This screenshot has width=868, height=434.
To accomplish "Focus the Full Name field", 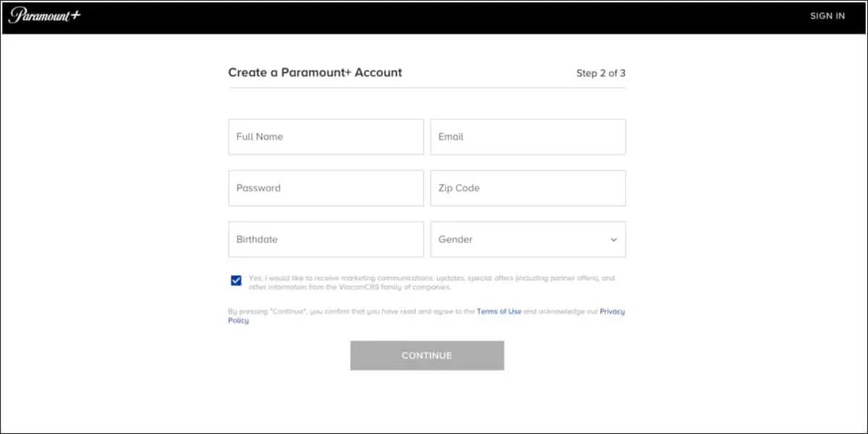I will (325, 137).
